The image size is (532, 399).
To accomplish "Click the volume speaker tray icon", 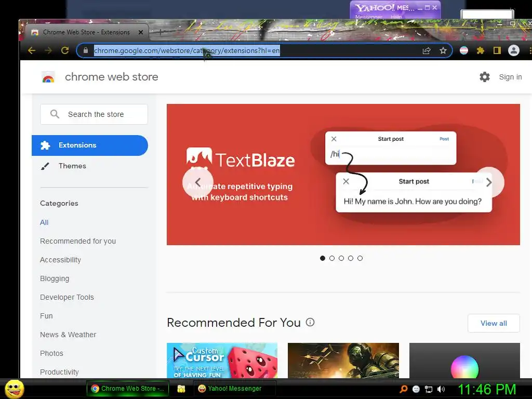I will coord(441,389).
